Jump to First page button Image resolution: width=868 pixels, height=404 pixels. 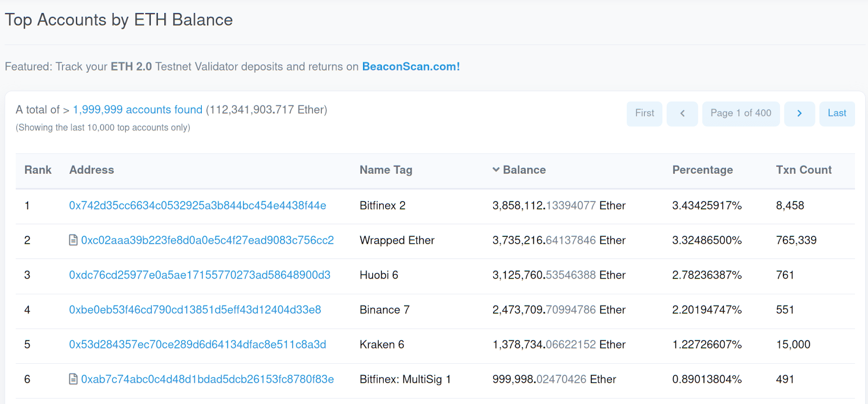644,113
